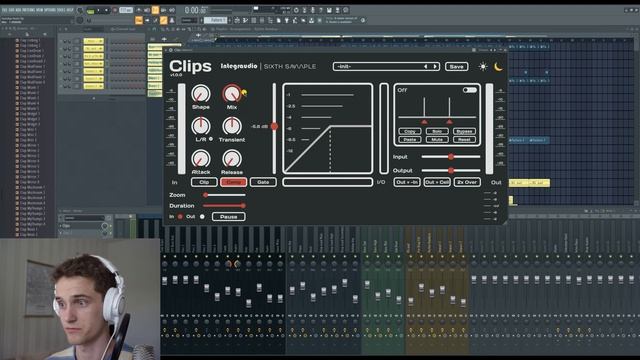This screenshot has height=360, width=640.
Task: Bypass the selected band
Action: click(x=464, y=131)
